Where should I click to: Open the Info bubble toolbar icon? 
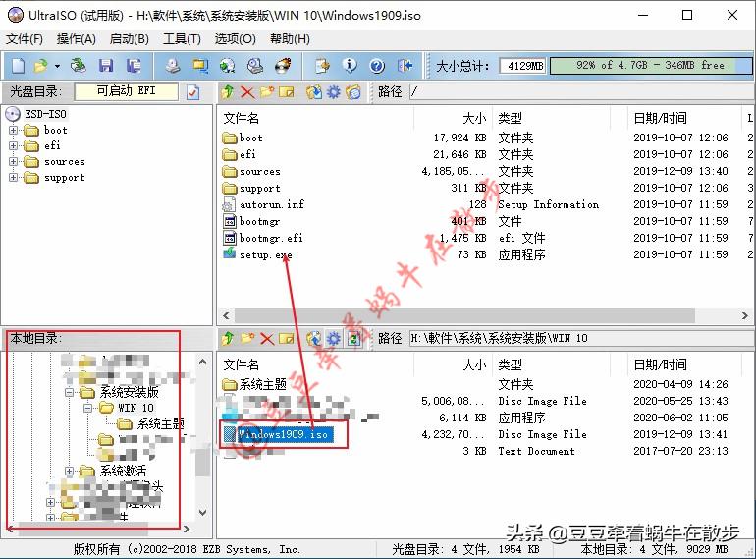tap(350, 66)
